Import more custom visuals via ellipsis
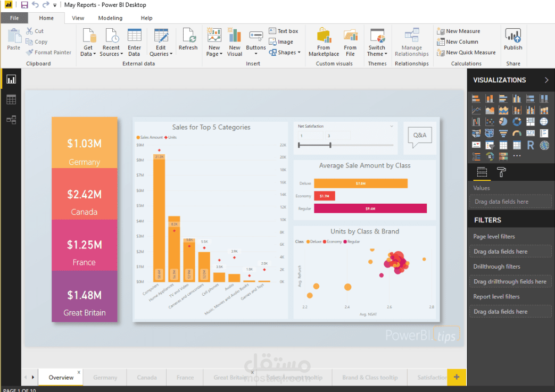The image size is (555, 392). pyautogui.click(x=517, y=156)
